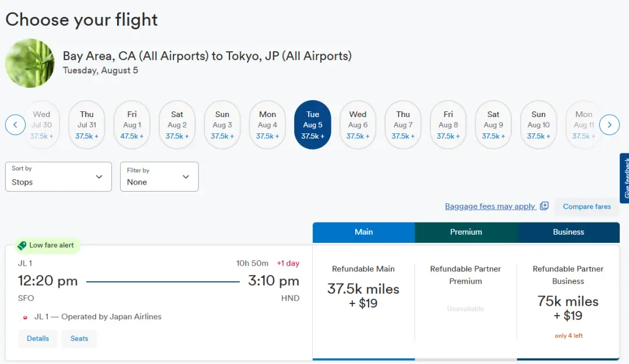Open the Sort by Stops dropdown
Image resolution: width=629 pixels, height=364 pixels.
(58, 176)
